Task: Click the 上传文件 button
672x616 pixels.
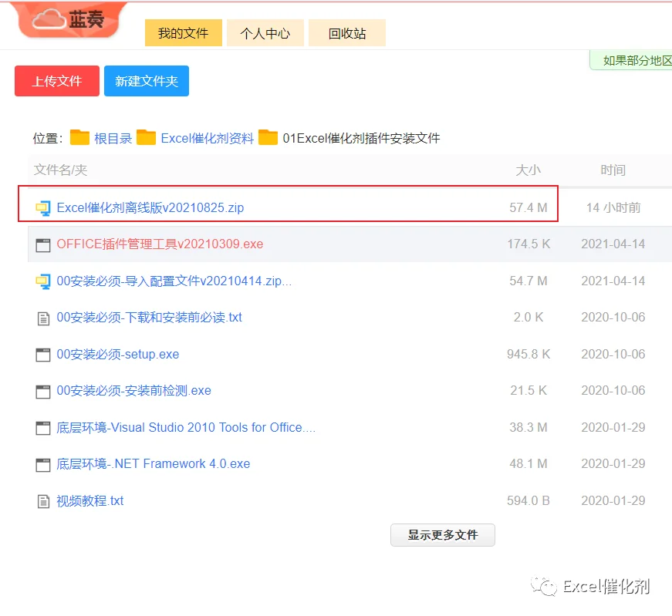Action: point(57,81)
